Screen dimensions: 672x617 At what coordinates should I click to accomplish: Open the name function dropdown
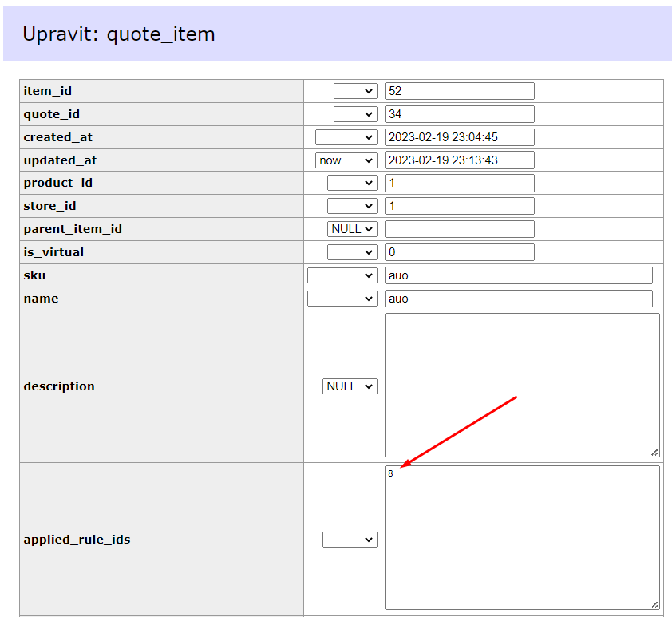point(342,298)
